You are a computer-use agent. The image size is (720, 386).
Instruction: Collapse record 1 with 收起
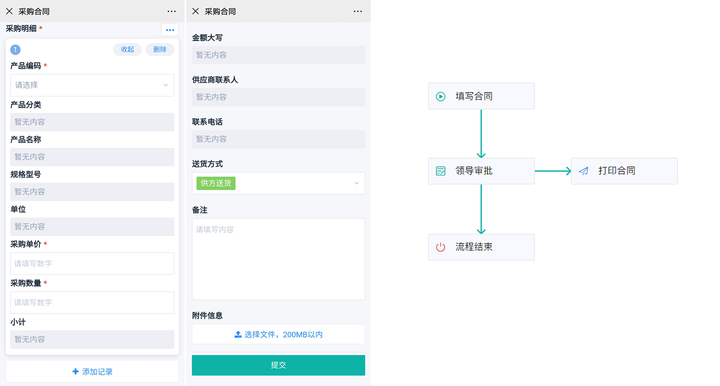(127, 50)
